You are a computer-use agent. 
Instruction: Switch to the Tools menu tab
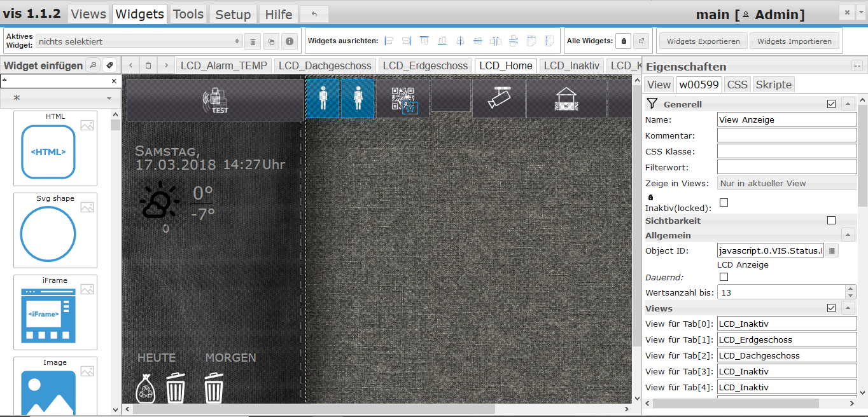click(x=188, y=14)
